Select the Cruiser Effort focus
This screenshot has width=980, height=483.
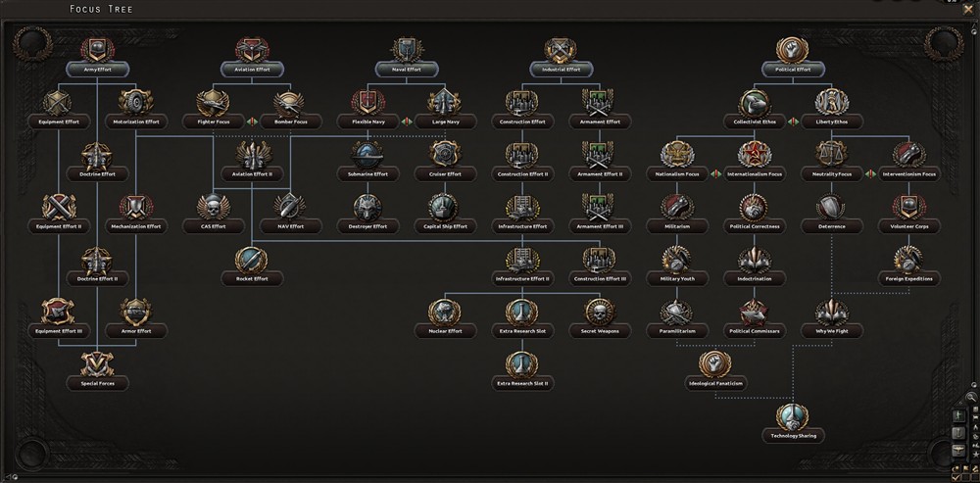445,155
